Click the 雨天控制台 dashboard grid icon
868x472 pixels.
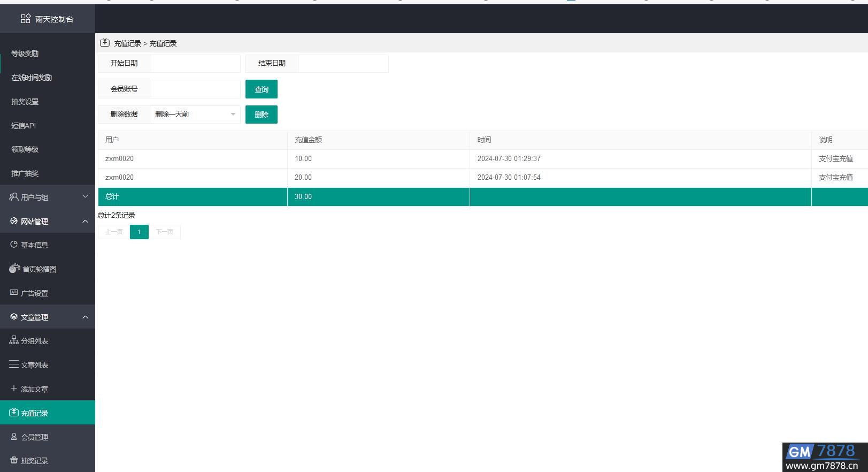pos(26,19)
